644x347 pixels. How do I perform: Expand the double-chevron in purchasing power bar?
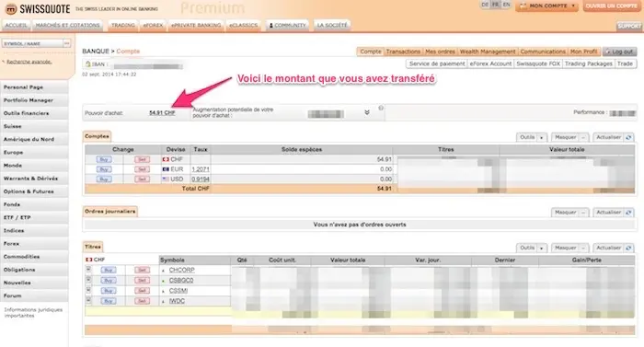(367, 112)
